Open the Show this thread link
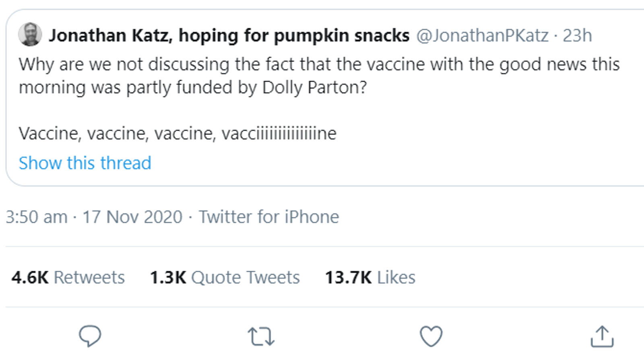Viewport: 644px width, 362px height. (85, 163)
